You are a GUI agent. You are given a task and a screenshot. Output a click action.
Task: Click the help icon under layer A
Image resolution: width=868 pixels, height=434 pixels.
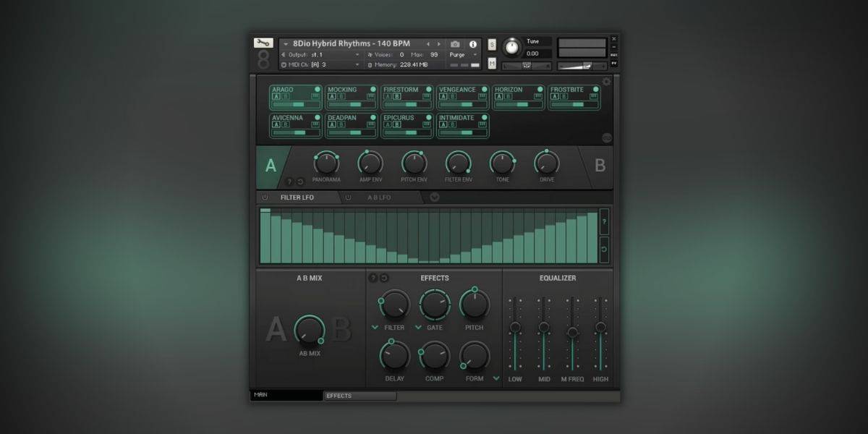click(x=289, y=182)
